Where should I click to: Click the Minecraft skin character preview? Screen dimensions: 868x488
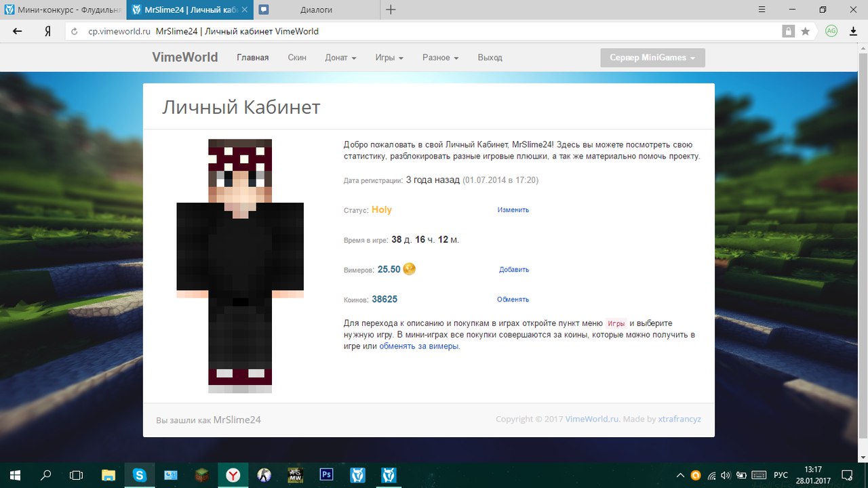(x=240, y=266)
